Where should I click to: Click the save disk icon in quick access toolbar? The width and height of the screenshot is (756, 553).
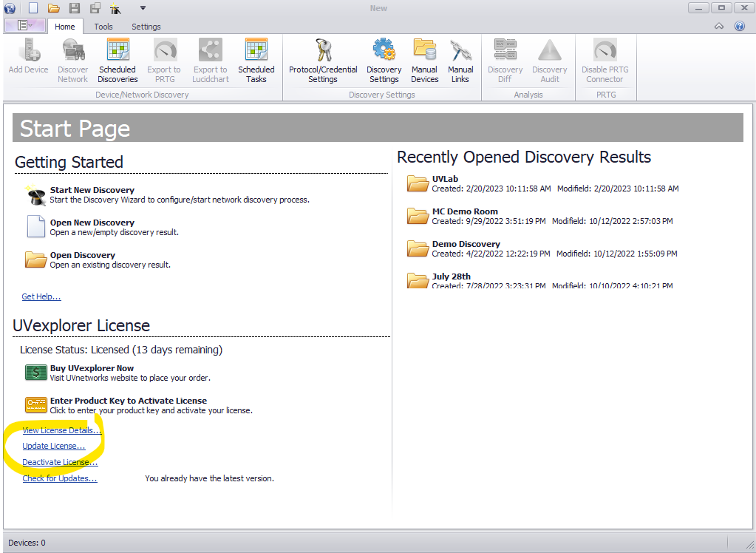74,8
